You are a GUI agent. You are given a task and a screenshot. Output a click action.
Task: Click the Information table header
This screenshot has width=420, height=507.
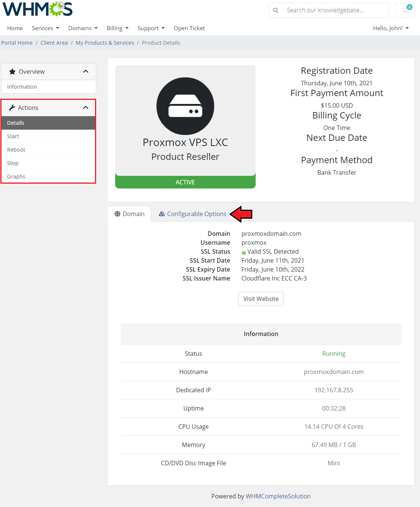261,334
